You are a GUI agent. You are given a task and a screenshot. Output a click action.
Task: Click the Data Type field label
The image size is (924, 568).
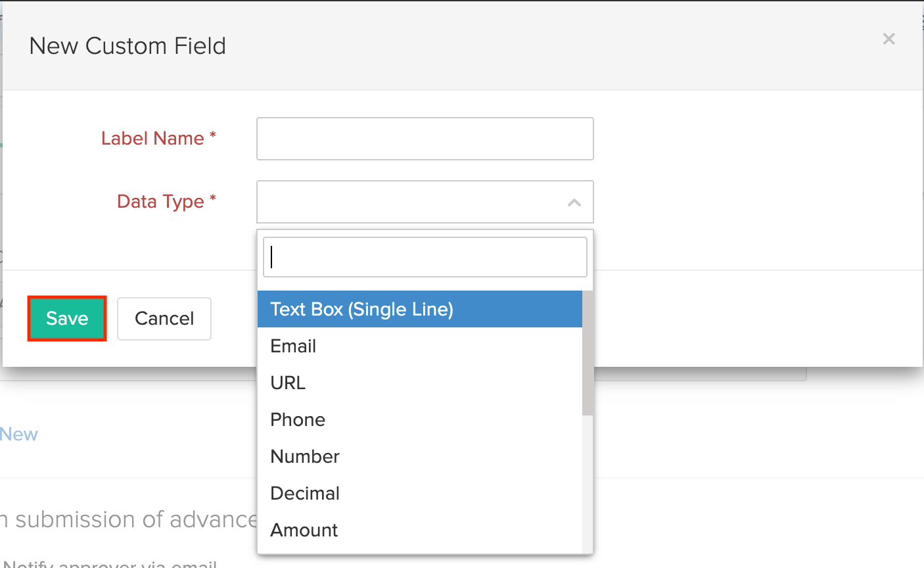pos(160,201)
